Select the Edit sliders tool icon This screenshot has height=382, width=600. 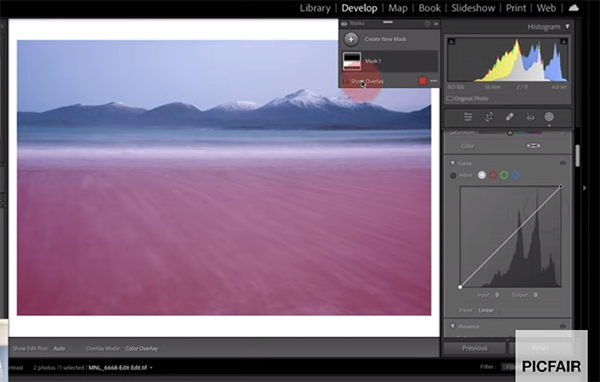pos(468,117)
